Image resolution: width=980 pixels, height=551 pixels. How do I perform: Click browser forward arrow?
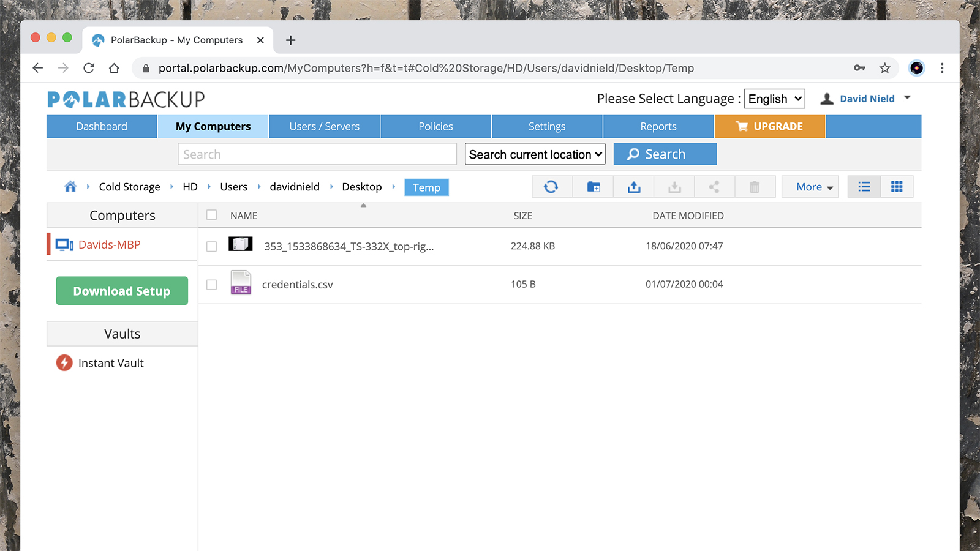point(63,68)
